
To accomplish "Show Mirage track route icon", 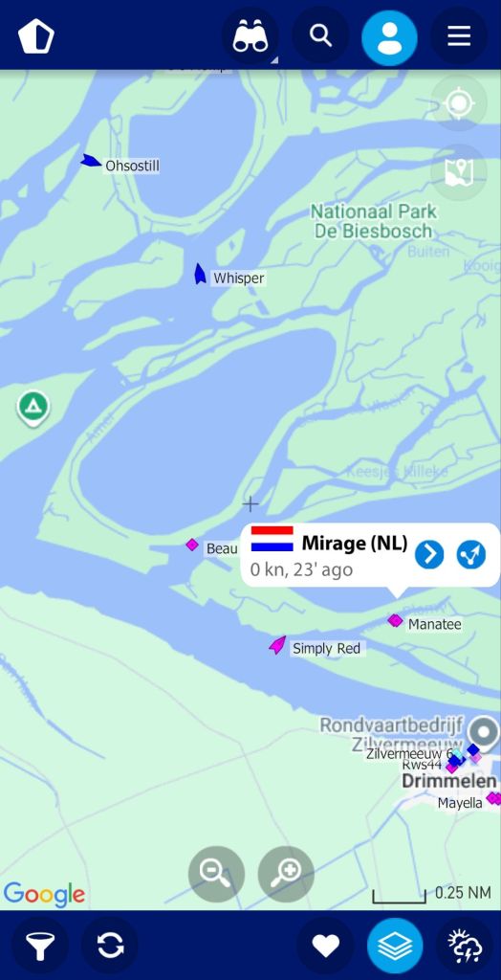I will pyautogui.click(x=471, y=554).
